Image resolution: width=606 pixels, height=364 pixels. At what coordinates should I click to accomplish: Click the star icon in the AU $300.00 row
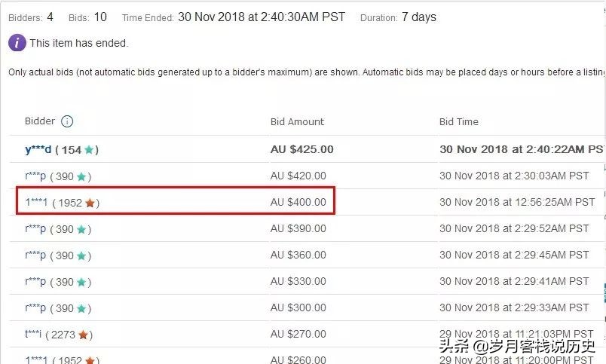[81, 308]
